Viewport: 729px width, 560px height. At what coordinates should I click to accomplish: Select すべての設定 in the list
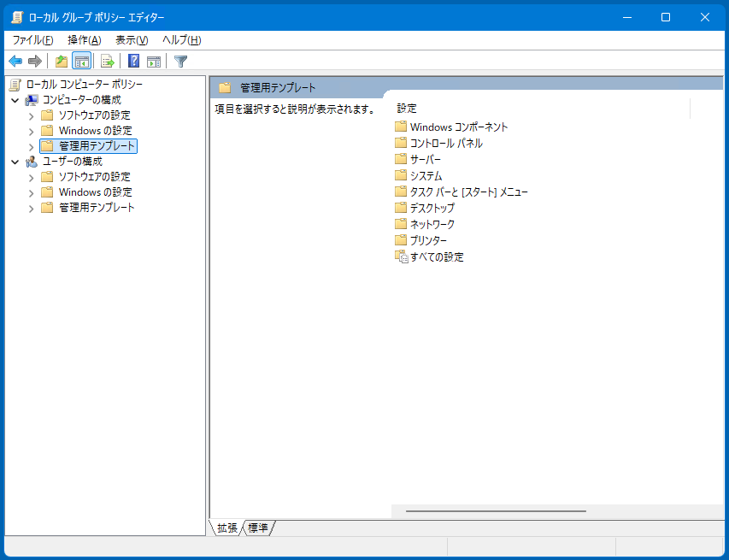coord(436,256)
